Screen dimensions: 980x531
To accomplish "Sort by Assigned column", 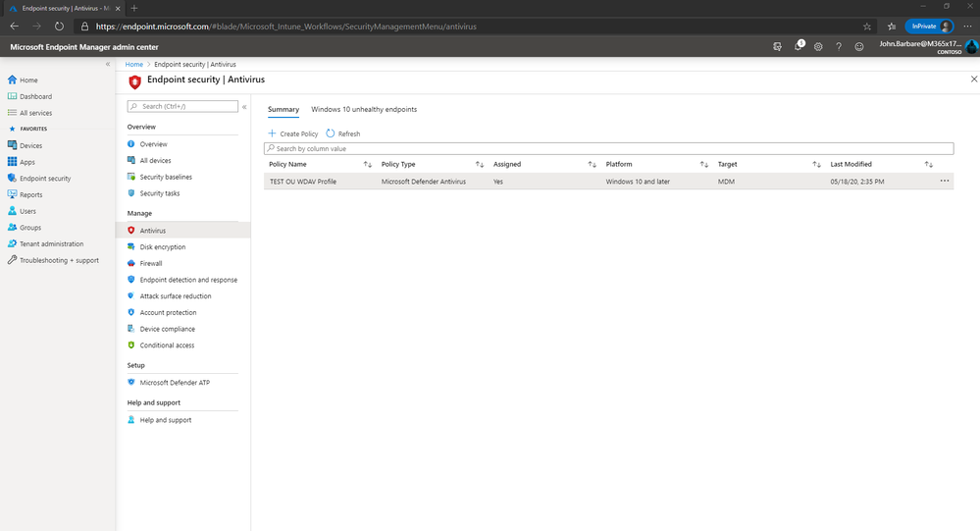I will coord(592,165).
